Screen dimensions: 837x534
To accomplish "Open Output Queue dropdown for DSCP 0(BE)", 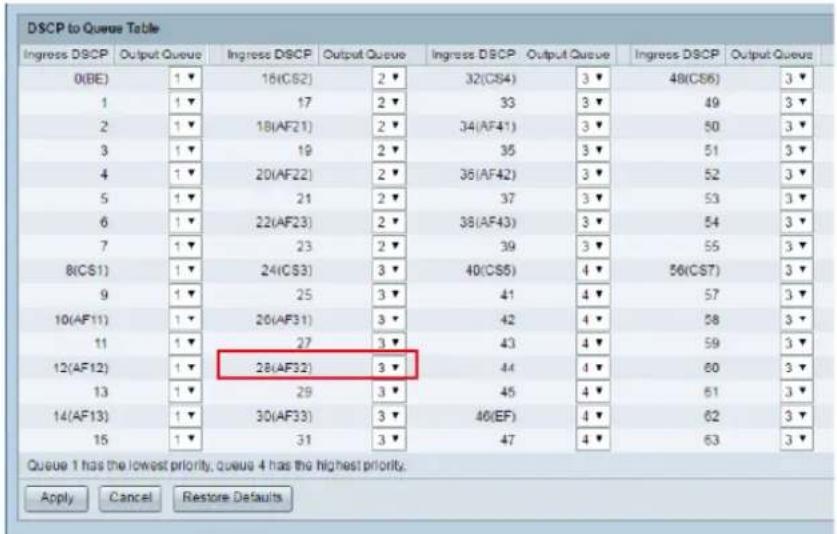I will point(185,78).
